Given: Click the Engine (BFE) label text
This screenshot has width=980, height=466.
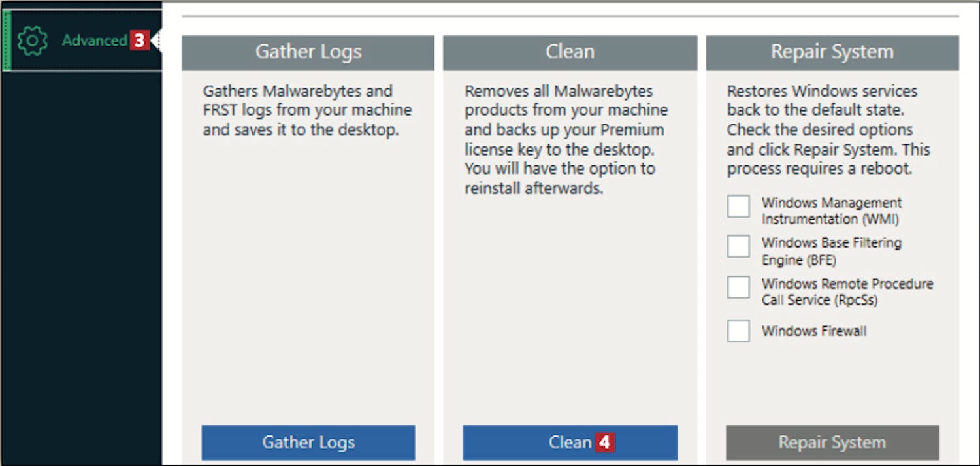Looking at the screenshot, I should click(799, 260).
